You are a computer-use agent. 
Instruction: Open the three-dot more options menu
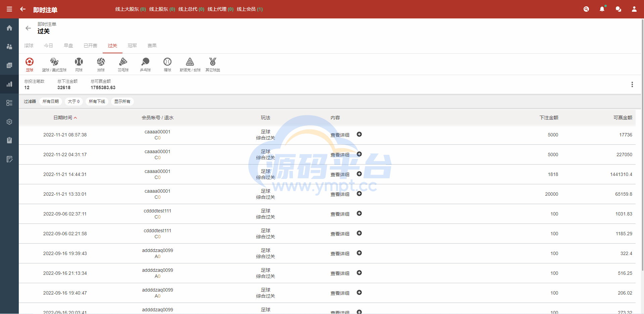click(x=632, y=84)
